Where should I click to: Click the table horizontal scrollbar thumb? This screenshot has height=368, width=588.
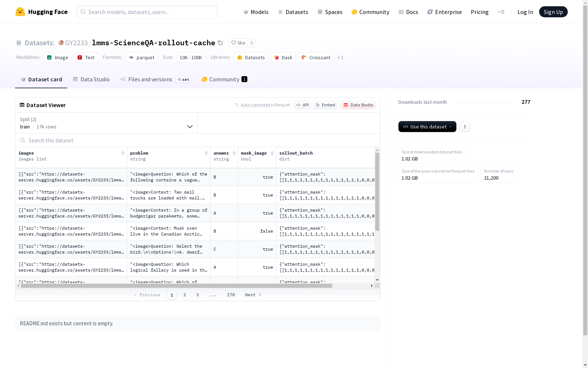(x=176, y=286)
